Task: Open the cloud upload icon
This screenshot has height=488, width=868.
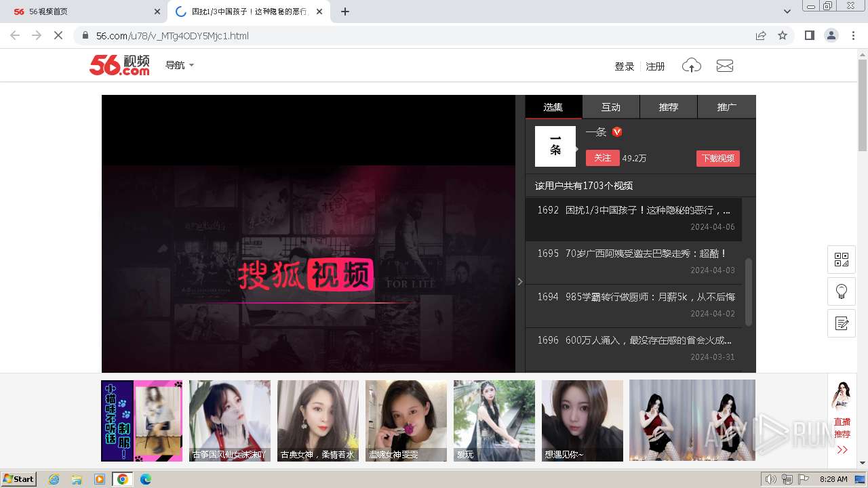Action: tap(692, 66)
